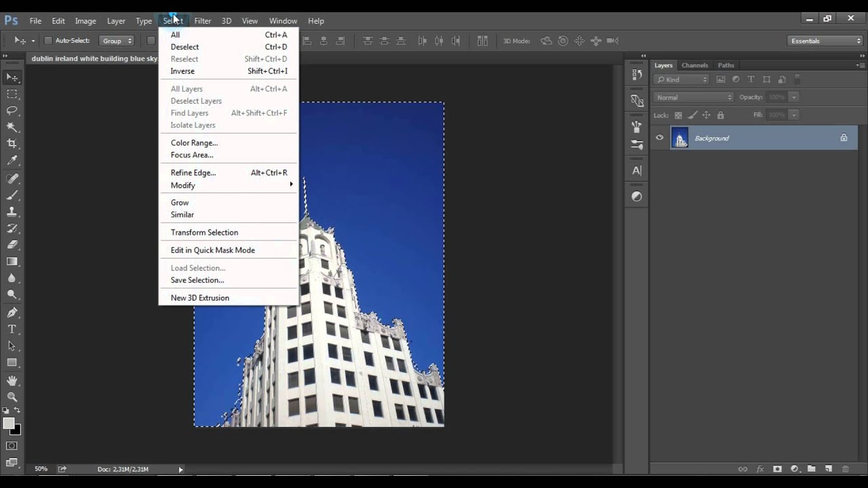Select the Rectangular Marquee tool
The height and width of the screenshot is (488, 868).
[x=12, y=94]
